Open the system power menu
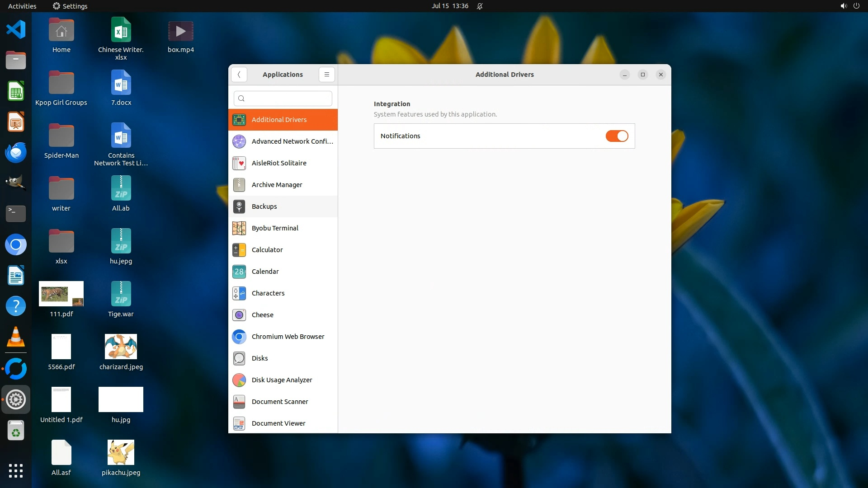The width and height of the screenshot is (868, 488). (x=856, y=6)
